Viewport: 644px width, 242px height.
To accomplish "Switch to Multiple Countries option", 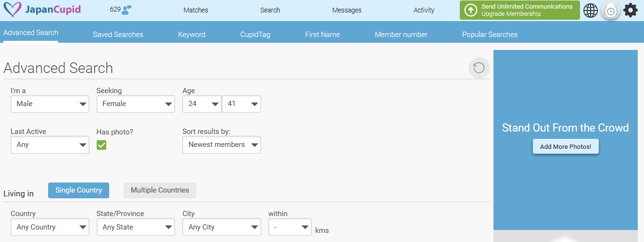I will (160, 190).
